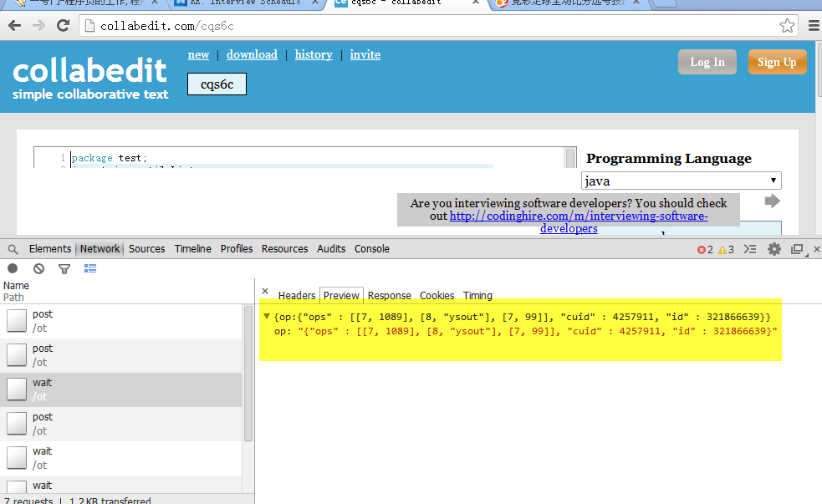Close the request details pane
This screenshot has height=504, width=822.
(265, 291)
